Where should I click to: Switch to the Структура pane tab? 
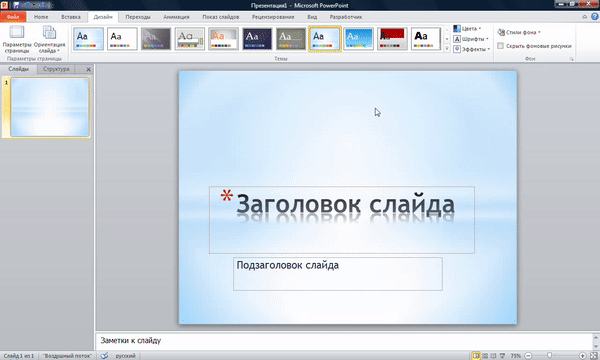point(56,69)
